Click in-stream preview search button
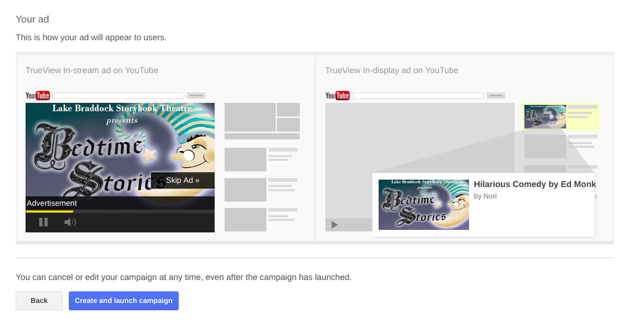Screen dimensions: 644x328 tap(196, 96)
